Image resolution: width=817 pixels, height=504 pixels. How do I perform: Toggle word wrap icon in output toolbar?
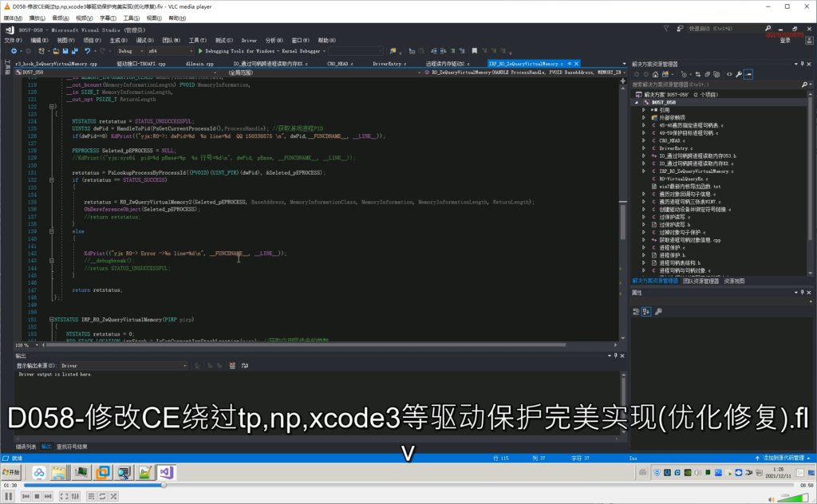click(245, 365)
